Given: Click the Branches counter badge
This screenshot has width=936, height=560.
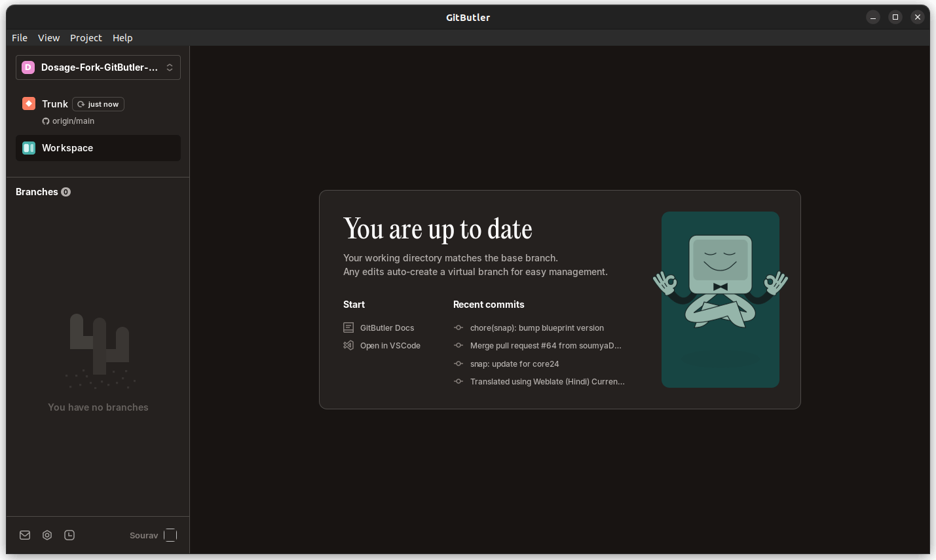Looking at the screenshot, I should pyautogui.click(x=65, y=191).
